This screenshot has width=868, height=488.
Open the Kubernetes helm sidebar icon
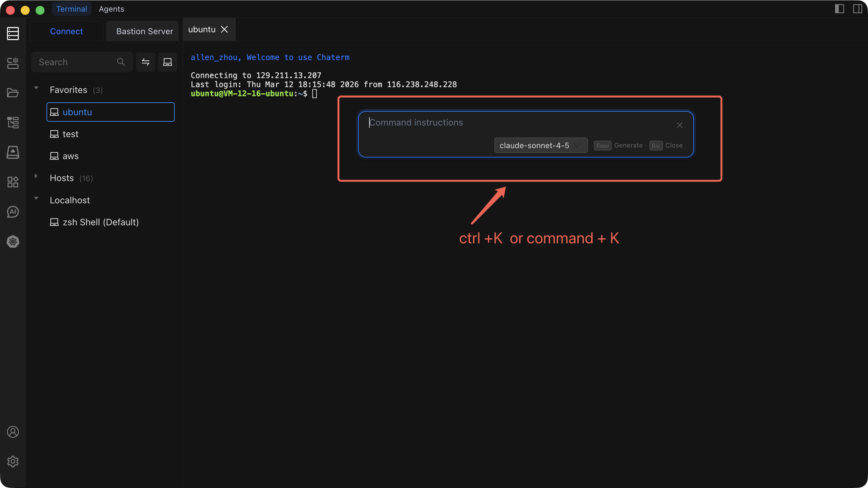coord(13,241)
